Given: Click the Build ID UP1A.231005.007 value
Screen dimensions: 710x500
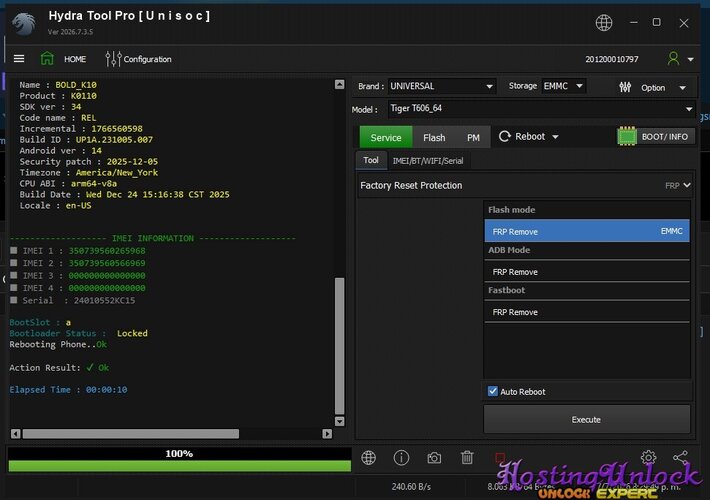Looking at the screenshot, I should coord(114,139).
